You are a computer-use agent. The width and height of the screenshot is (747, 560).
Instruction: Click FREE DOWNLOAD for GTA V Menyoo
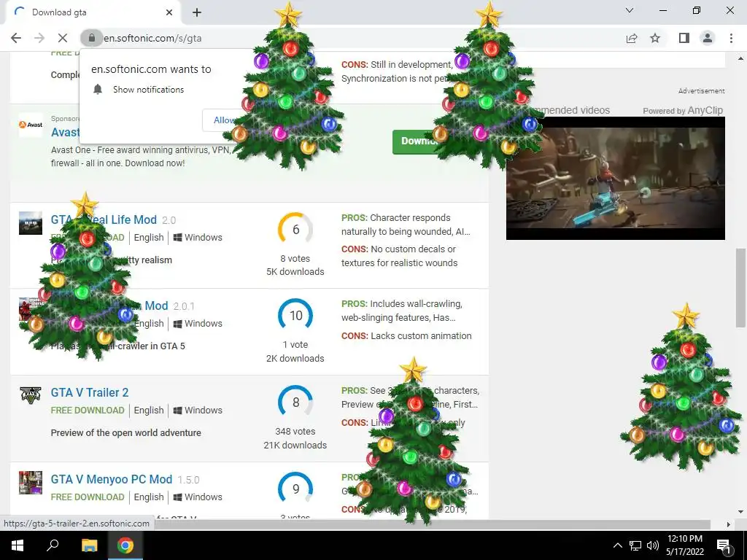(88, 497)
